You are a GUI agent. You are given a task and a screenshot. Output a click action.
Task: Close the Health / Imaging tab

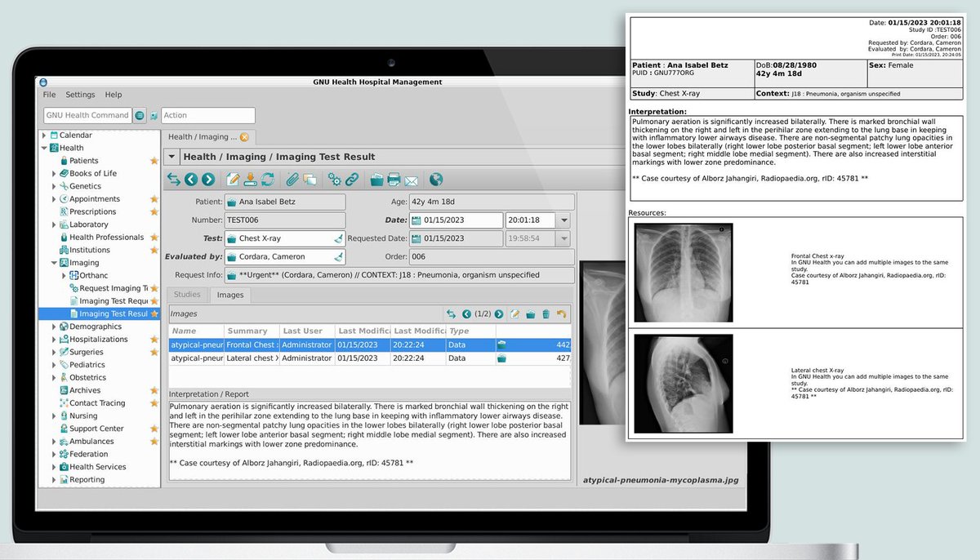pyautogui.click(x=243, y=136)
